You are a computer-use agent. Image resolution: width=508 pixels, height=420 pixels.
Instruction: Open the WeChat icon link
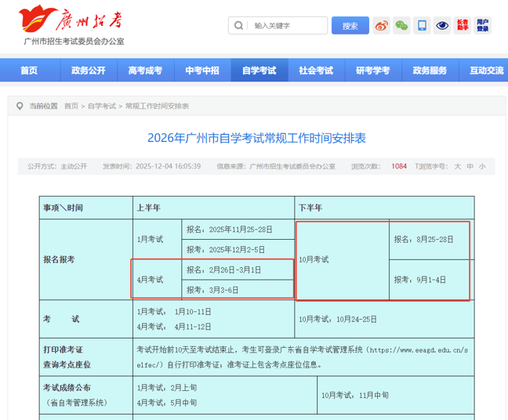tap(401, 26)
